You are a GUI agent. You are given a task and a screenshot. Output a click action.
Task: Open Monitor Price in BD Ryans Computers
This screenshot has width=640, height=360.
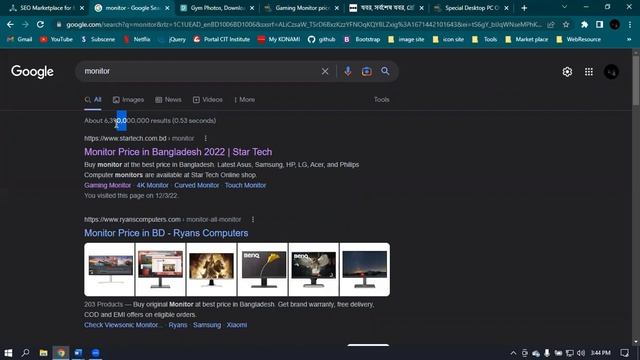[x=166, y=233]
